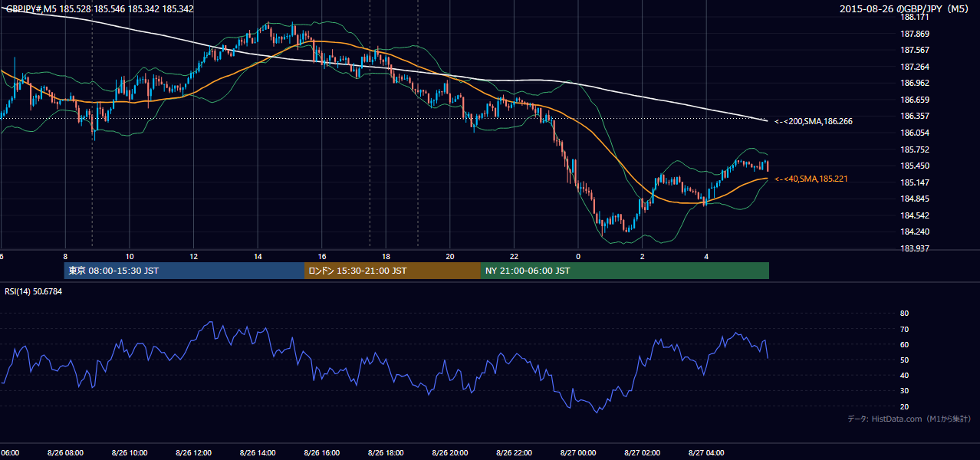Screen dimensions: 980x460
Task: Click the 8/26 14:00 time axis label
Action: tap(258, 452)
